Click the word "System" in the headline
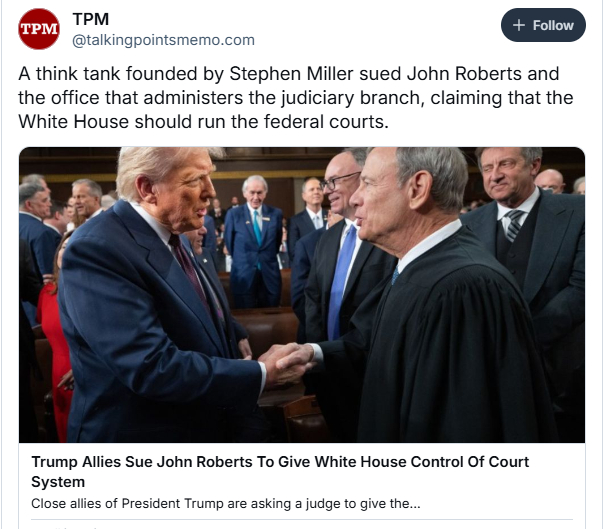The height and width of the screenshot is (529, 604). pos(58,481)
